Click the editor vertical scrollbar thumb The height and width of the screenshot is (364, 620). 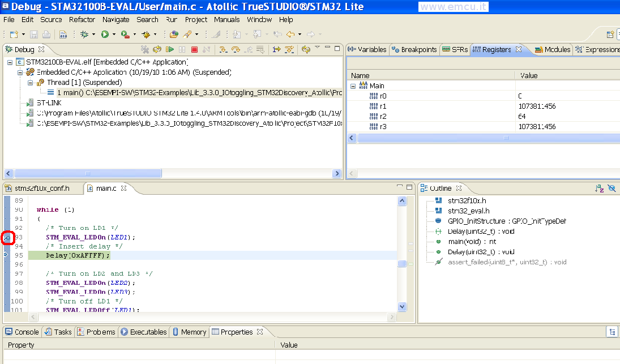(x=402, y=263)
